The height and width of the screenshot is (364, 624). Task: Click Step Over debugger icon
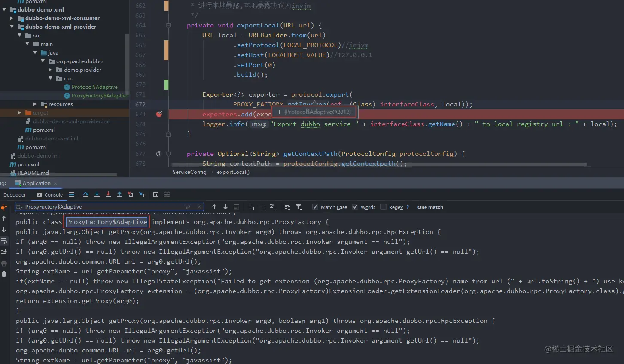[86, 194]
